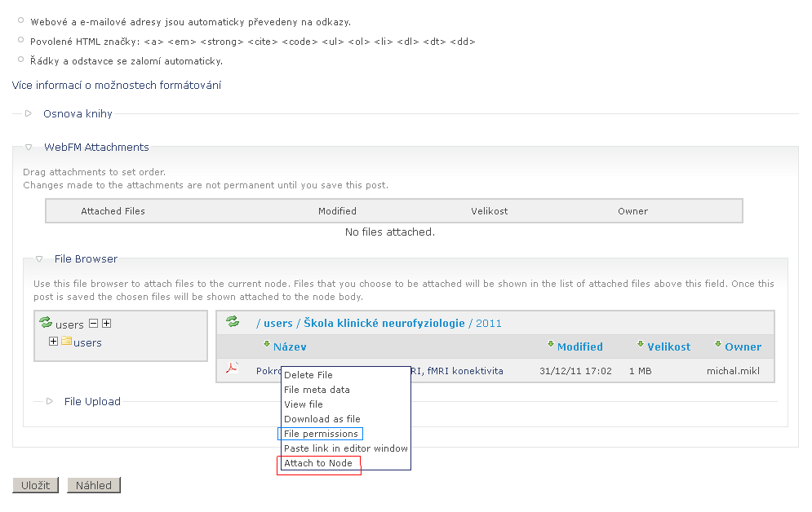Click the refresh icon in the file listing header
The height and width of the screenshot is (512, 812).
coord(233,322)
